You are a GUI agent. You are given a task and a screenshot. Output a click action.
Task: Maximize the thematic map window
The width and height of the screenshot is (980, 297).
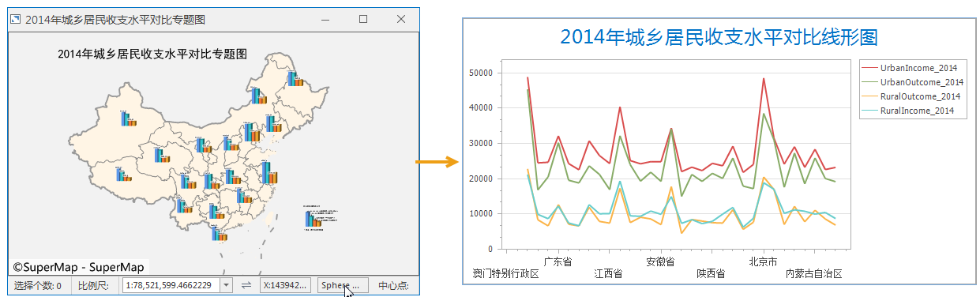[363, 19]
